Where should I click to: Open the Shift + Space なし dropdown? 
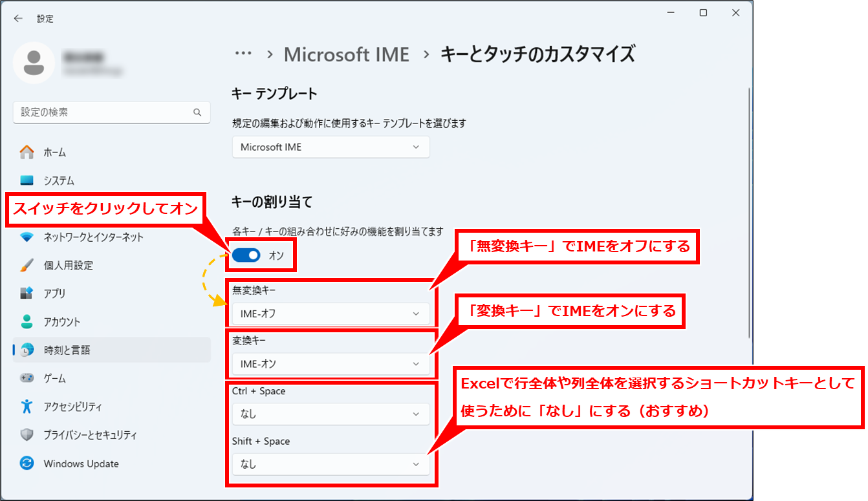(x=331, y=464)
